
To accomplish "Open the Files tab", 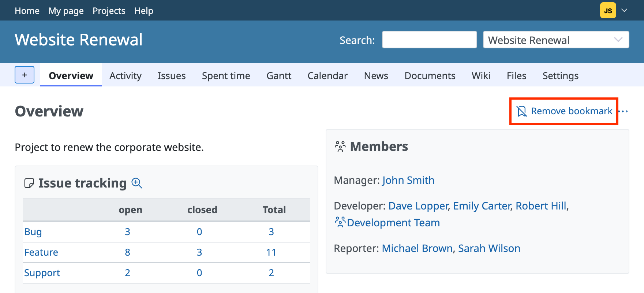I will point(516,75).
